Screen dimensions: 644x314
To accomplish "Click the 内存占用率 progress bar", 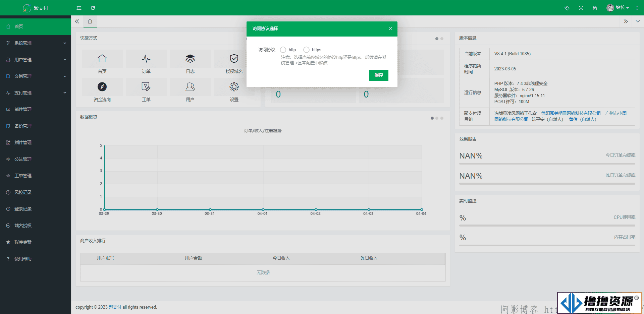I will point(547,245).
